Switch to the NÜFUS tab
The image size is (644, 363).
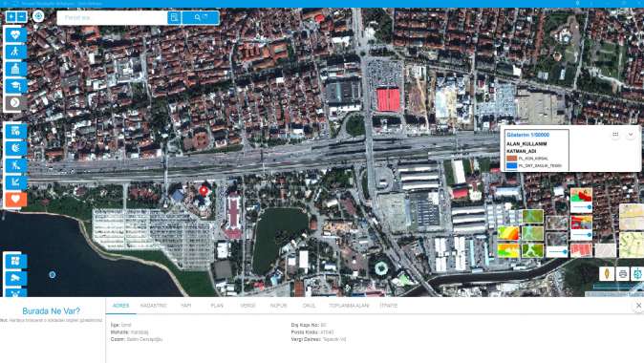pos(278,306)
